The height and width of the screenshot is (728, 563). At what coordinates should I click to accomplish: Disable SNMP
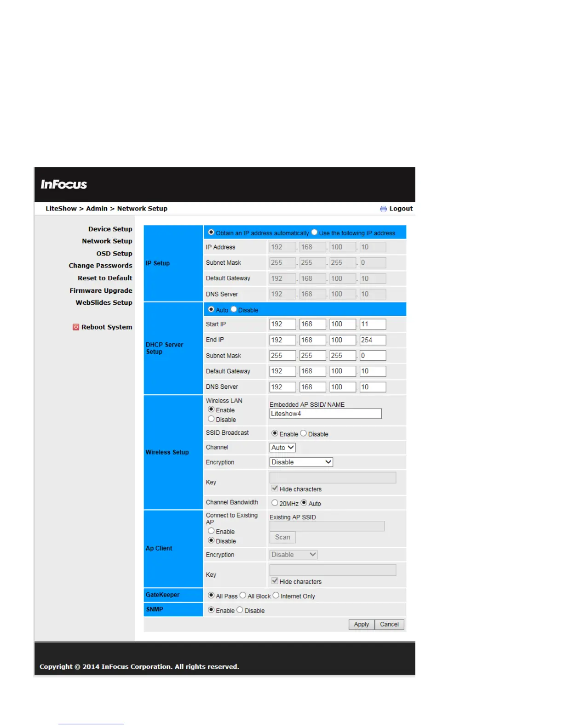pos(240,610)
